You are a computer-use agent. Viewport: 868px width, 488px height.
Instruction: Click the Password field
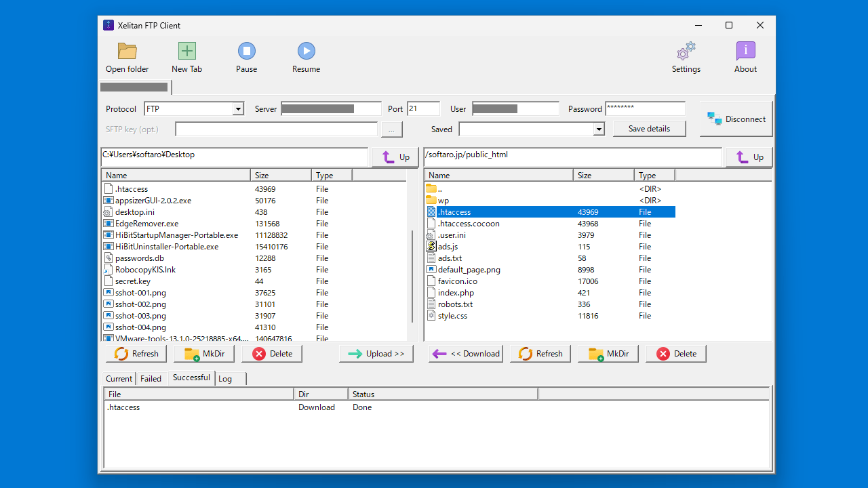click(645, 108)
